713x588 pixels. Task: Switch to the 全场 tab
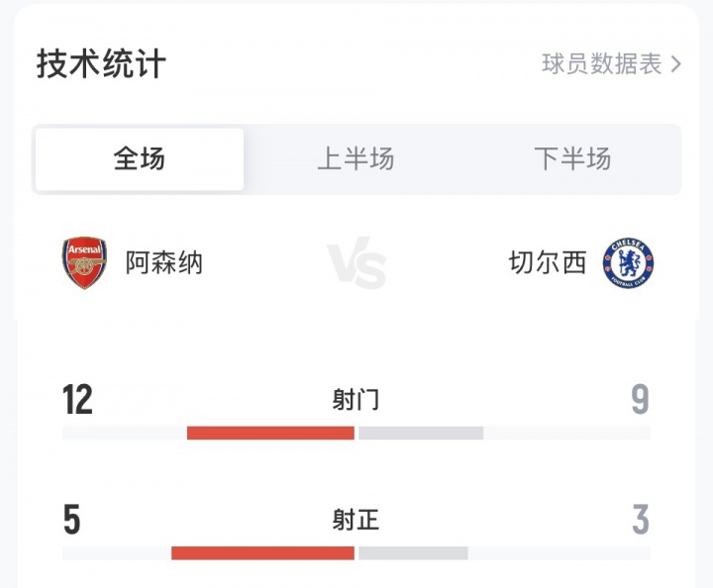coord(140,158)
